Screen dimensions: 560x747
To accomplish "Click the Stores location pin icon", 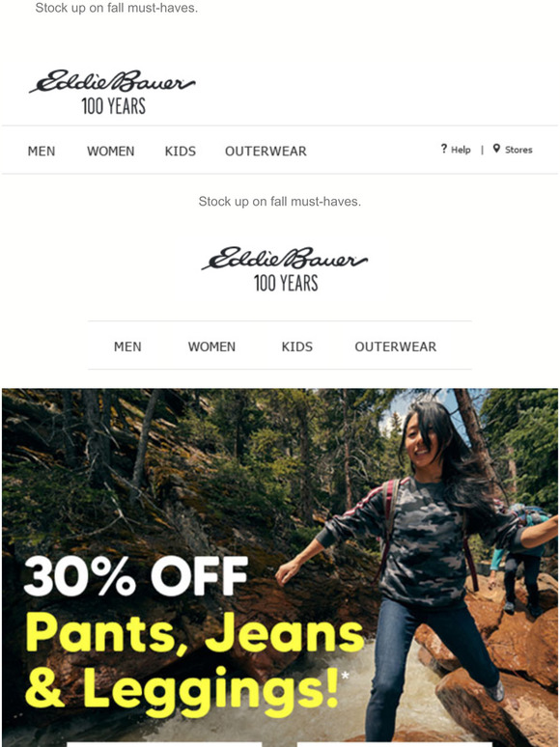I will point(496,149).
